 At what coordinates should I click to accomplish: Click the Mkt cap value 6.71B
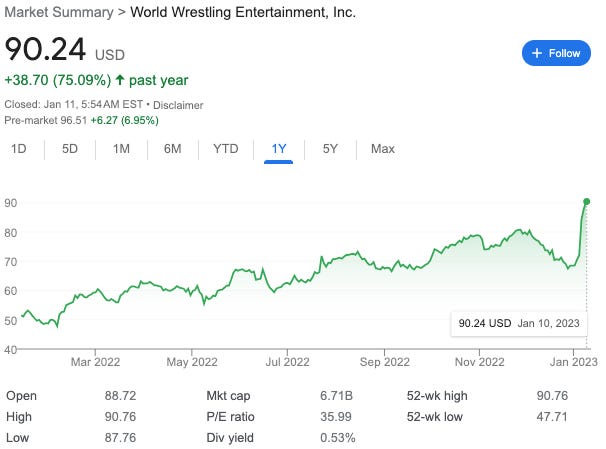pos(336,396)
